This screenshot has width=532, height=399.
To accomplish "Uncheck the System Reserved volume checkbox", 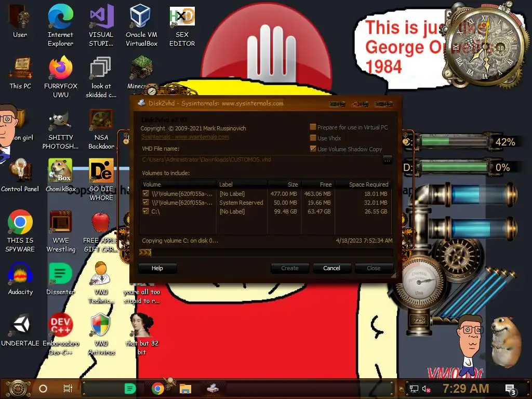I will [x=146, y=202].
